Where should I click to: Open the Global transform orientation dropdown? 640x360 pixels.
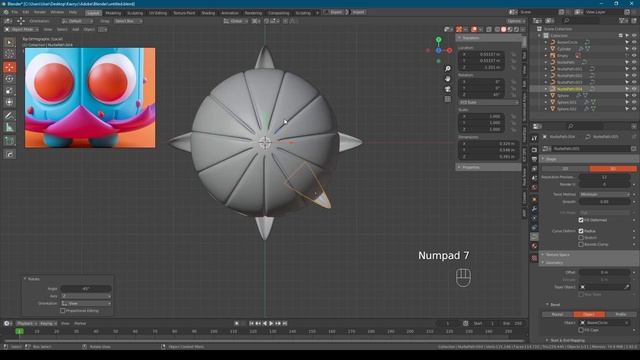[235, 21]
